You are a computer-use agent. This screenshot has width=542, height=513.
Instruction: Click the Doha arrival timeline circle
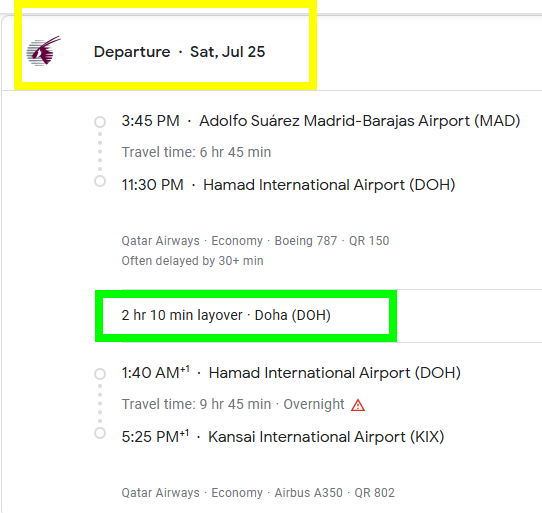pyautogui.click(x=100, y=181)
